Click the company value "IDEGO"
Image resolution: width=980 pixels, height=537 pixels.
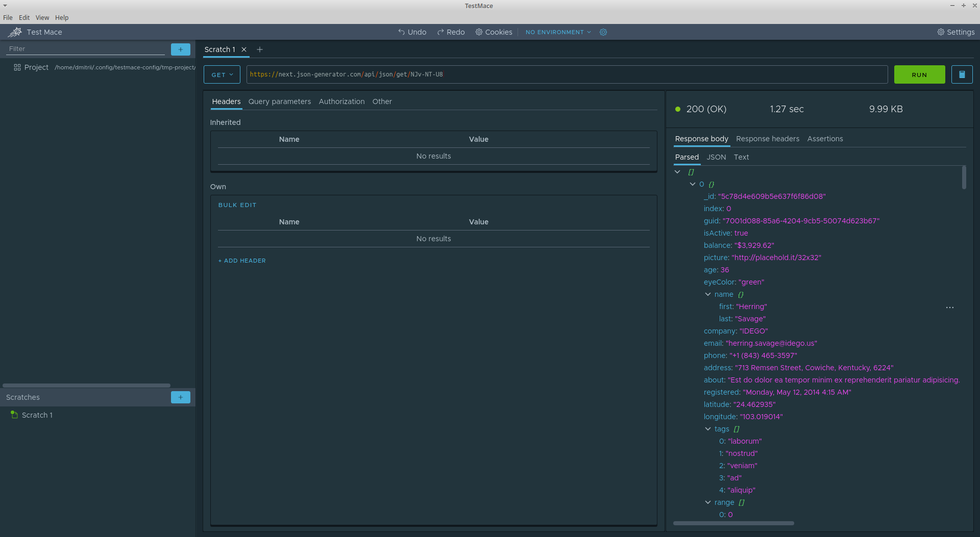point(753,331)
